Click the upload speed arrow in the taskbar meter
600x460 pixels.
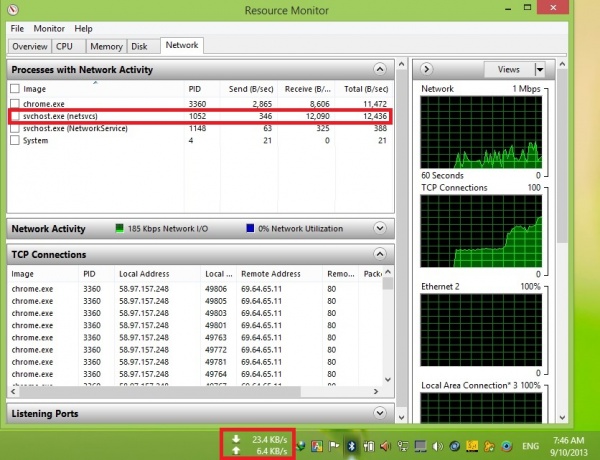tap(236, 450)
